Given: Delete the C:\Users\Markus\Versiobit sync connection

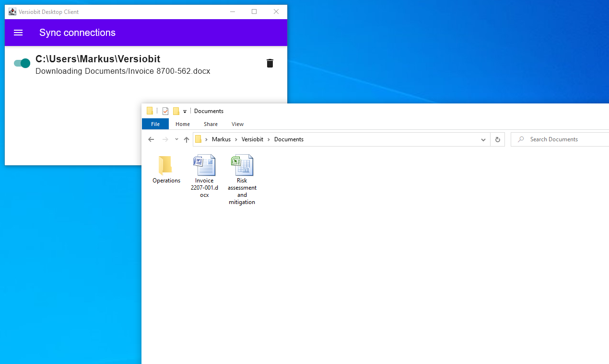Looking at the screenshot, I should 270,63.
